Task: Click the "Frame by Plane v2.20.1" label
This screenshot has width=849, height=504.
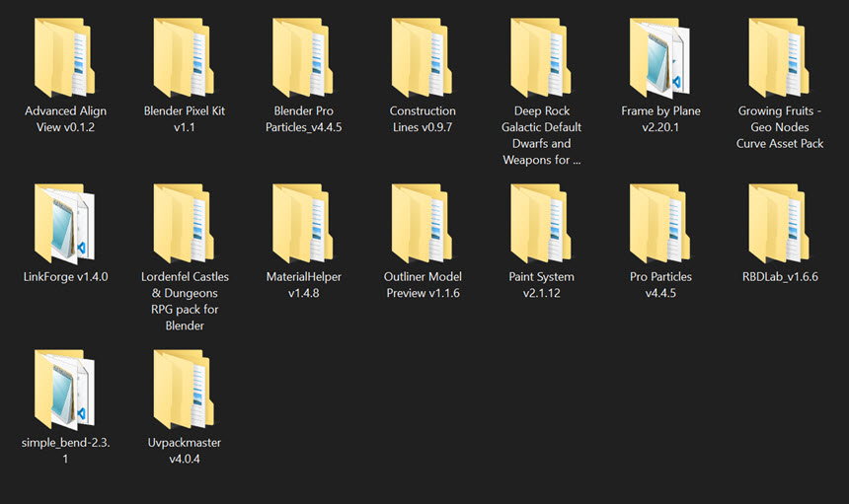Action: tap(660, 119)
